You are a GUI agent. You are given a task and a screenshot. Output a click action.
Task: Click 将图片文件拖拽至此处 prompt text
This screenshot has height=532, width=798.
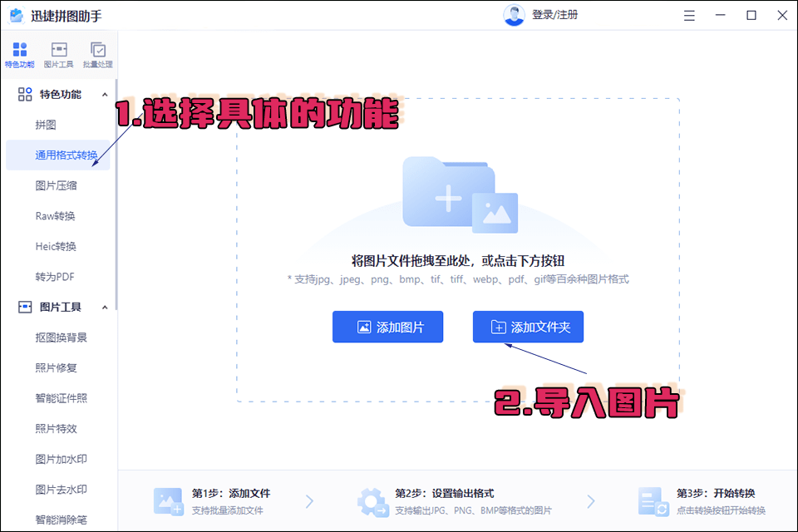click(x=458, y=261)
